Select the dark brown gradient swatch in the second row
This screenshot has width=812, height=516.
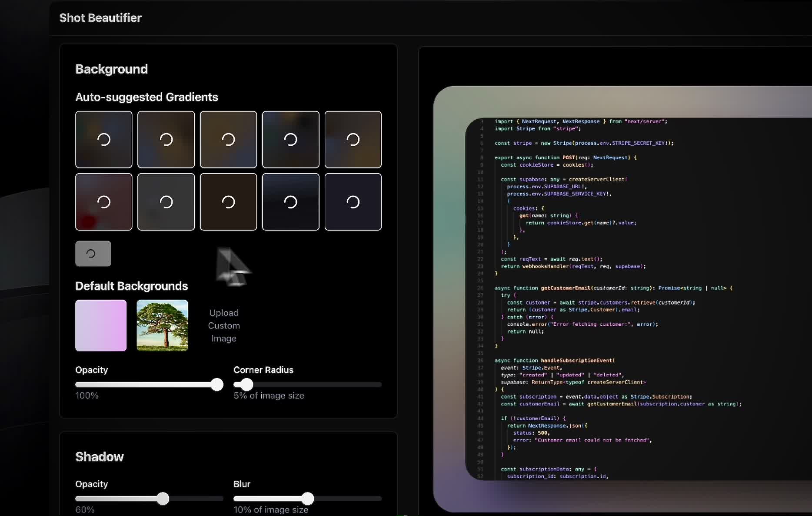[228, 202]
